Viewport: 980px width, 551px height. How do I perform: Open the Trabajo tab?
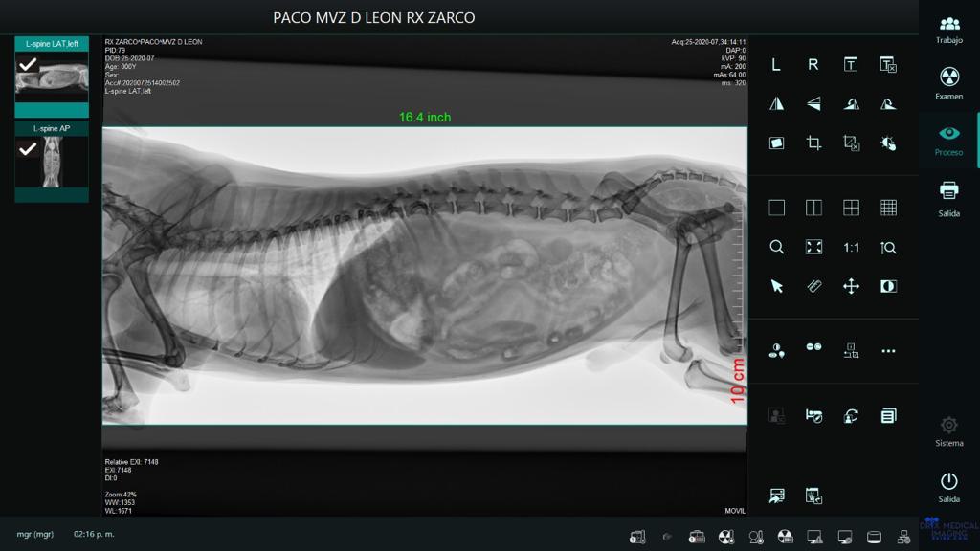(x=948, y=30)
